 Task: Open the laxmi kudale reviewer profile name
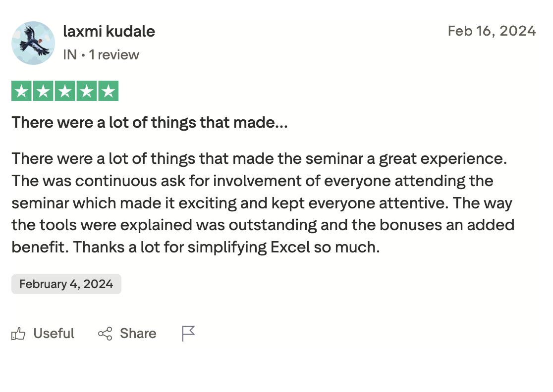(x=109, y=32)
